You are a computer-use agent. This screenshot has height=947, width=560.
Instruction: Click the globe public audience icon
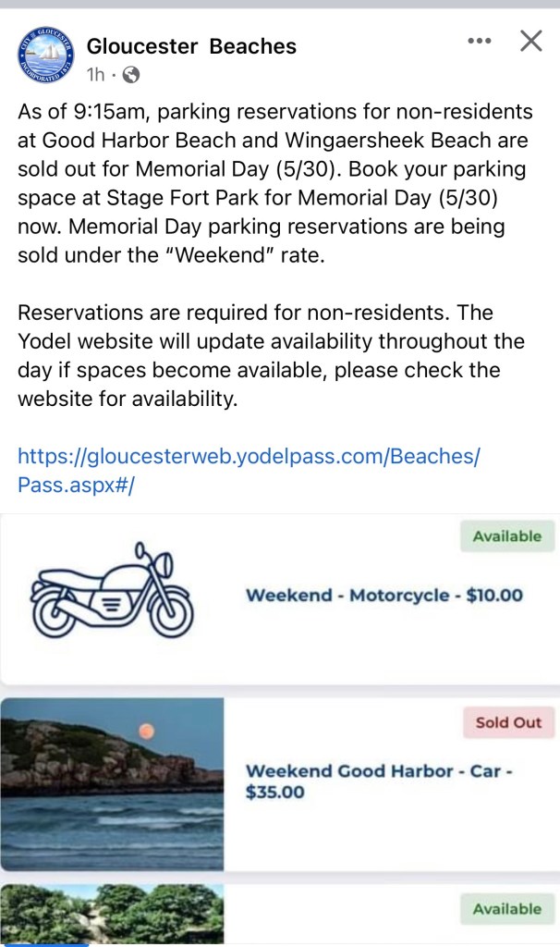click(x=131, y=75)
